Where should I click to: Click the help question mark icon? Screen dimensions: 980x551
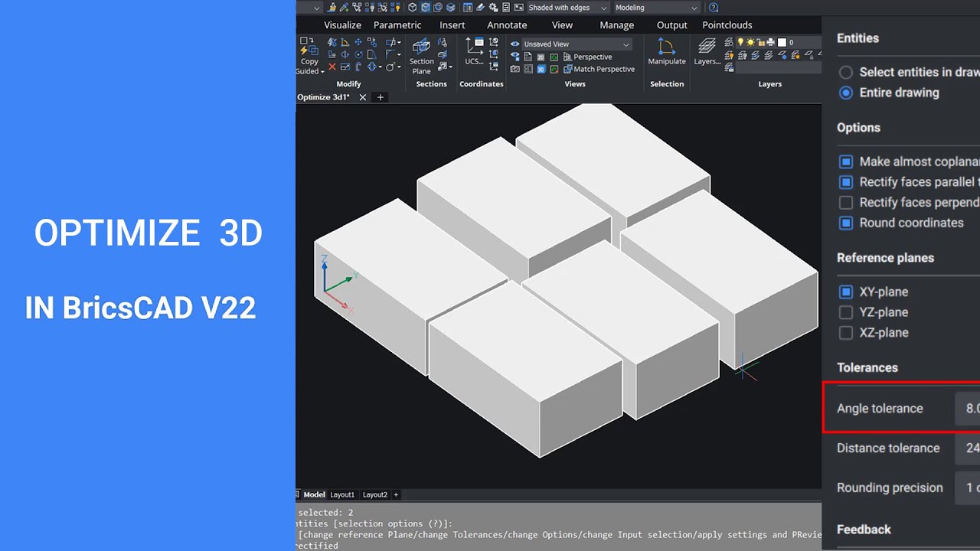pyautogui.click(x=714, y=8)
